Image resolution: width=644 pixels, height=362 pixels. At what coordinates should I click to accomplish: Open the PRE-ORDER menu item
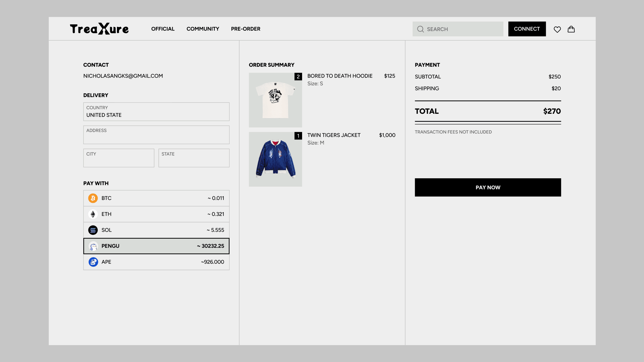[246, 29]
